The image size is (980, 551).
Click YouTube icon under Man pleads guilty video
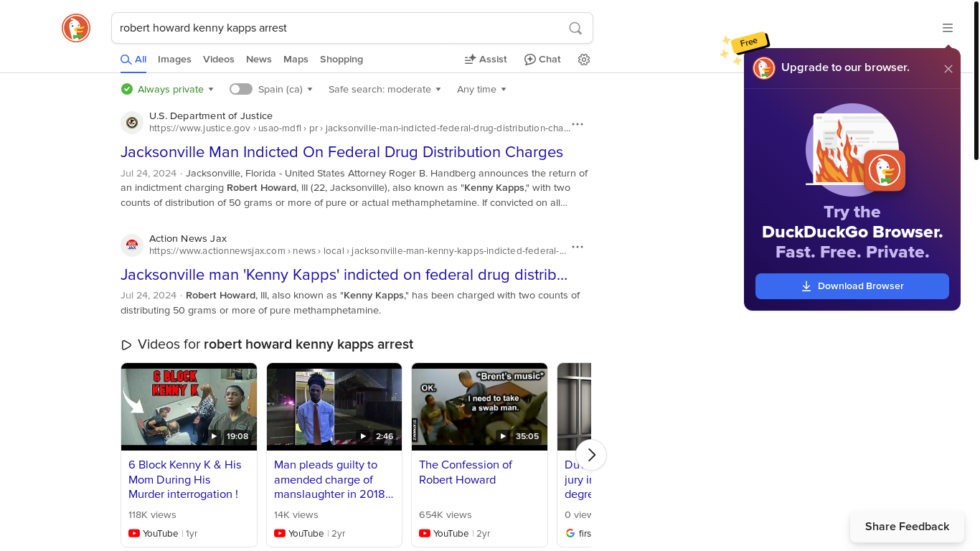280,533
